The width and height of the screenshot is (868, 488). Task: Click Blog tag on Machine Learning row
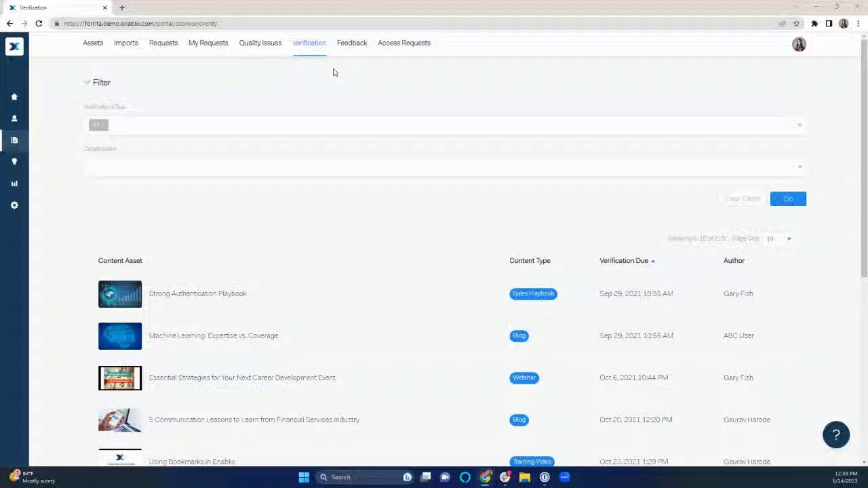(519, 335)
